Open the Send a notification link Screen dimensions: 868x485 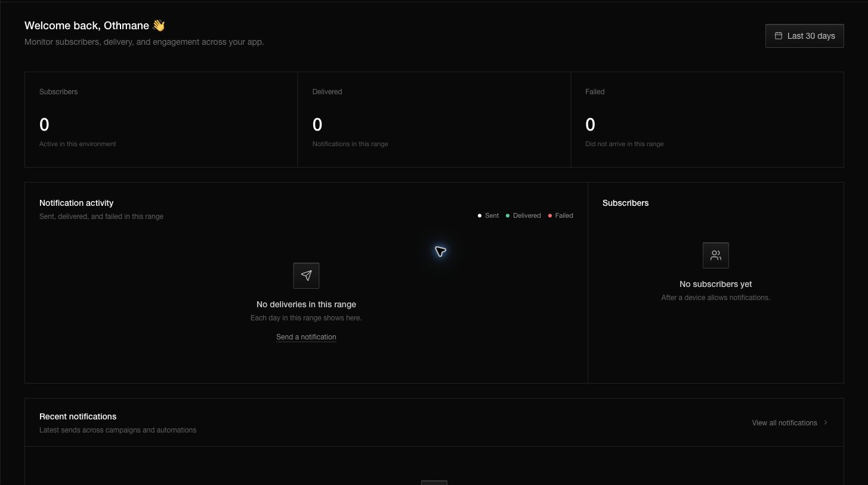tap(306, 337)
